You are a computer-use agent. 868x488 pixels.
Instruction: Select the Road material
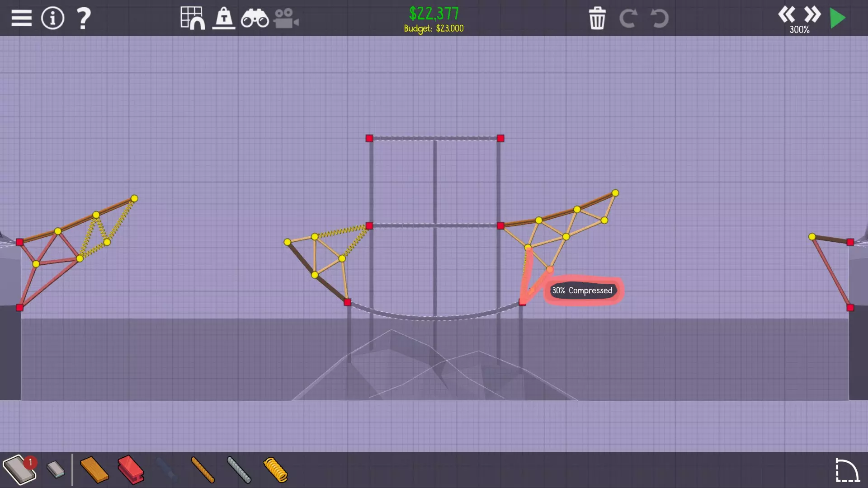pyautogui.click(x=18, y=470)
